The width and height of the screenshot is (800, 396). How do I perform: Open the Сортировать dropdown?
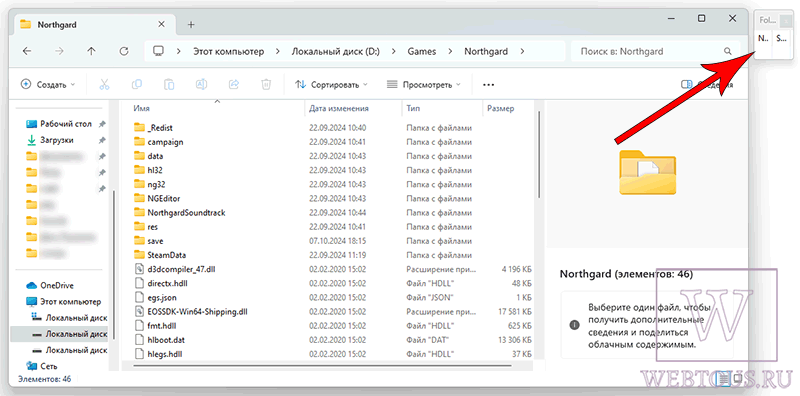click(x=331, y=85)
